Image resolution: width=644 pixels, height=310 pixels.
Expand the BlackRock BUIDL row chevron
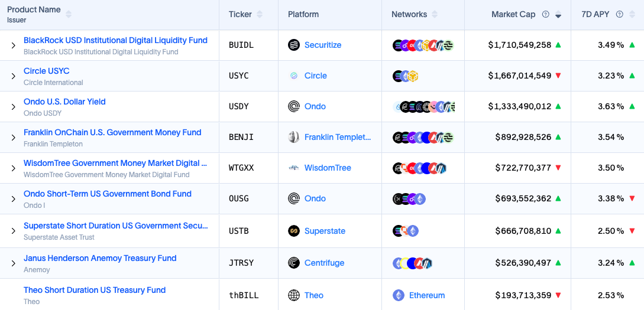pos(13,45)
